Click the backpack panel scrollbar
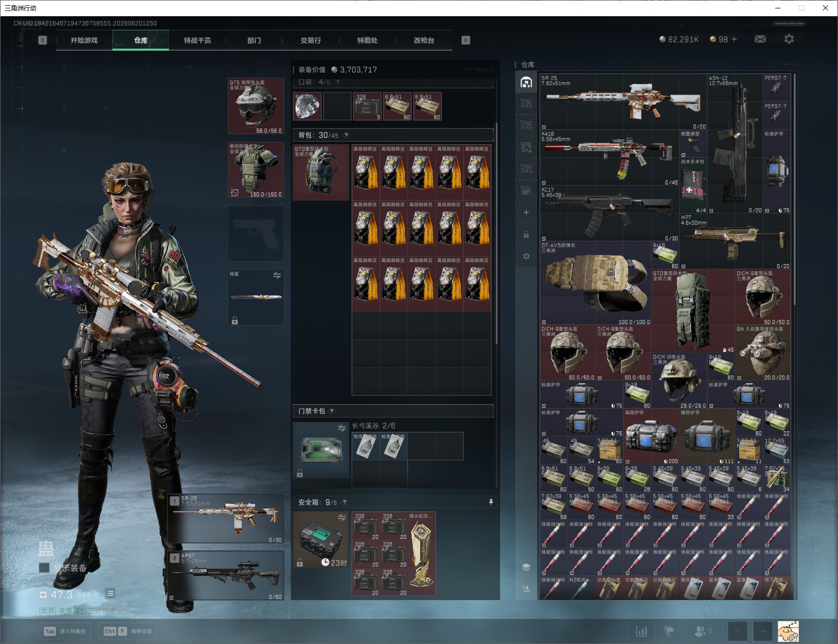This screenshot has height=644, width=838. 496,234
